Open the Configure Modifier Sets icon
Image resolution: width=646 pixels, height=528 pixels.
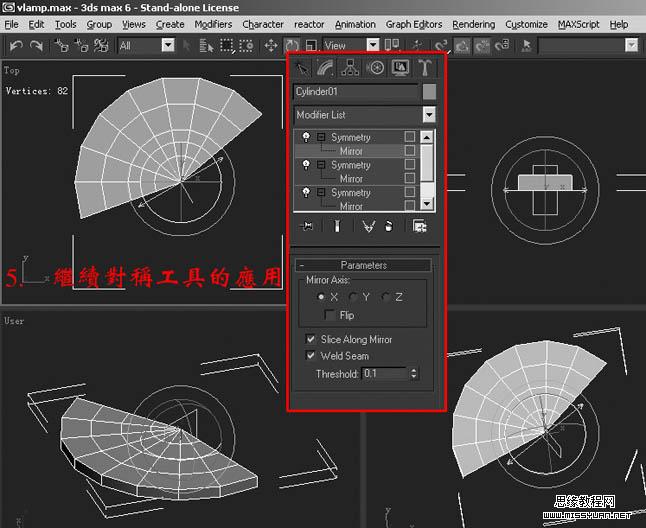click(420, 226)
